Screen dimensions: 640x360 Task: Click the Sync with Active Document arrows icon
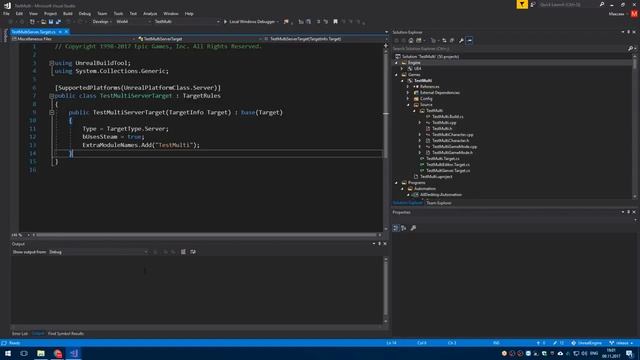pyautogui.click(x=444, y=40)
